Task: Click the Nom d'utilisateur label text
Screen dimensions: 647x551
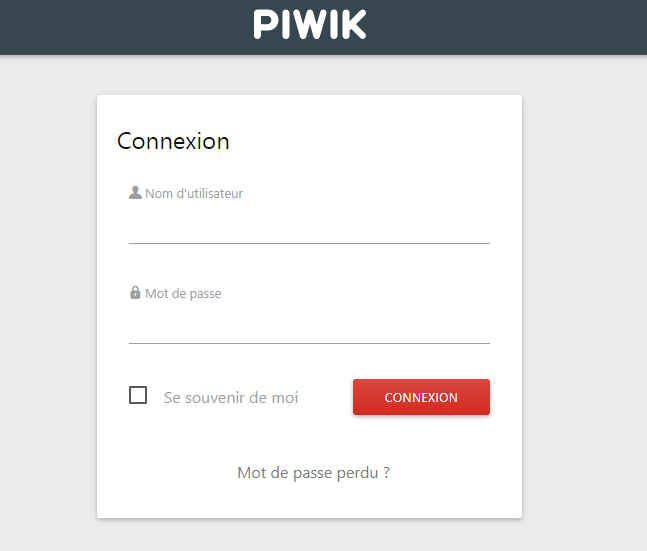Action: coord(194,194)
